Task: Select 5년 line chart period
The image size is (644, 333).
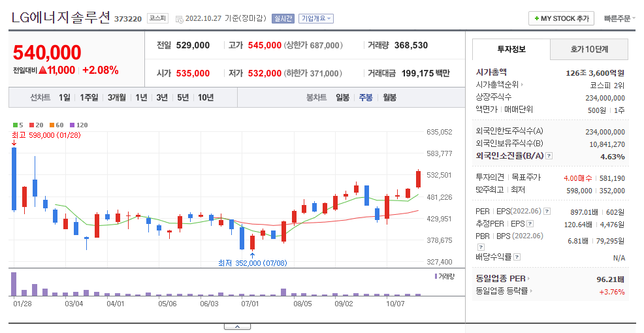Action: coord(183,97)
